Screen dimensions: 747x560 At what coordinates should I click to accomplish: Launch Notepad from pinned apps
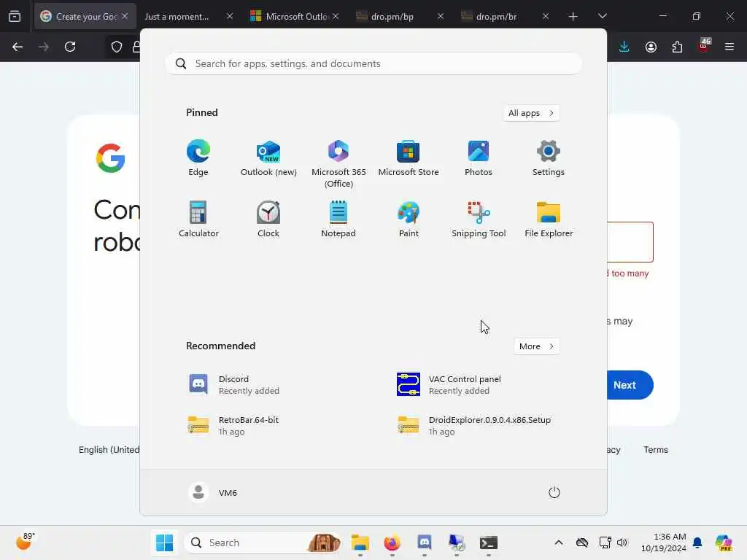[338, 219]
